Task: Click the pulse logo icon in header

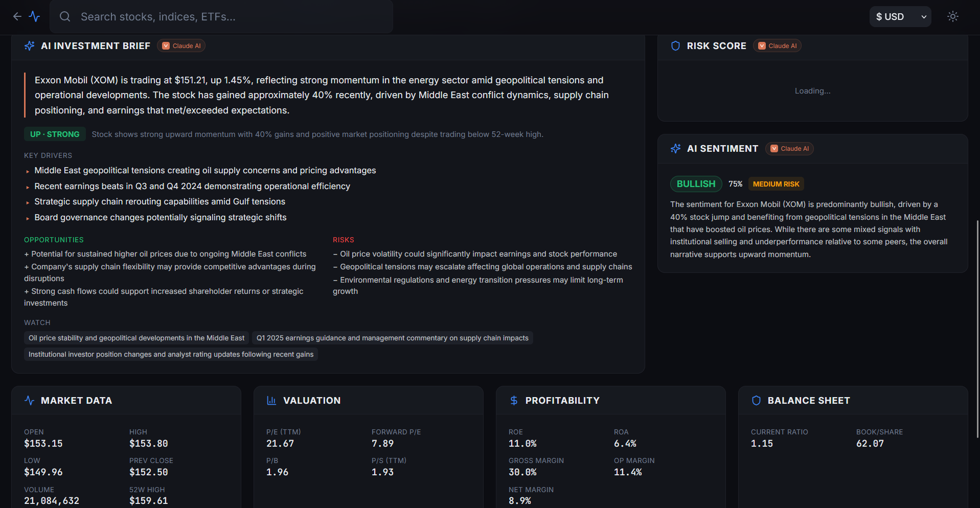Action: (34, 16)
